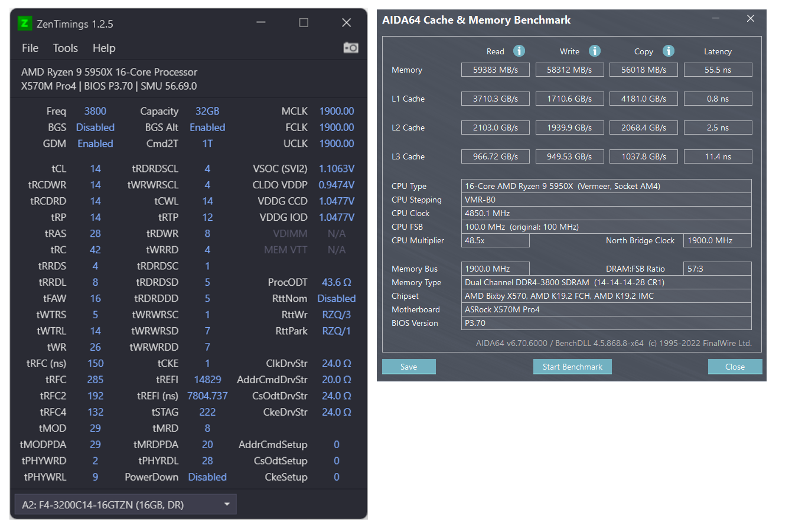Click ProcODT value 43.6 Ω
792x532 pixels.
point(337,282)
